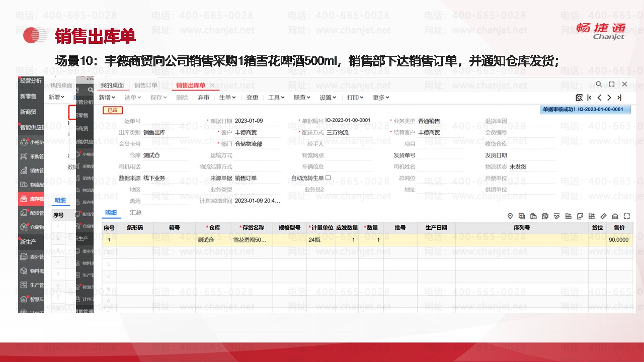Screen dimensions: 644x362
Task: Click the 单据日期 field showing 2023-01-09
Action: [257, 121]
